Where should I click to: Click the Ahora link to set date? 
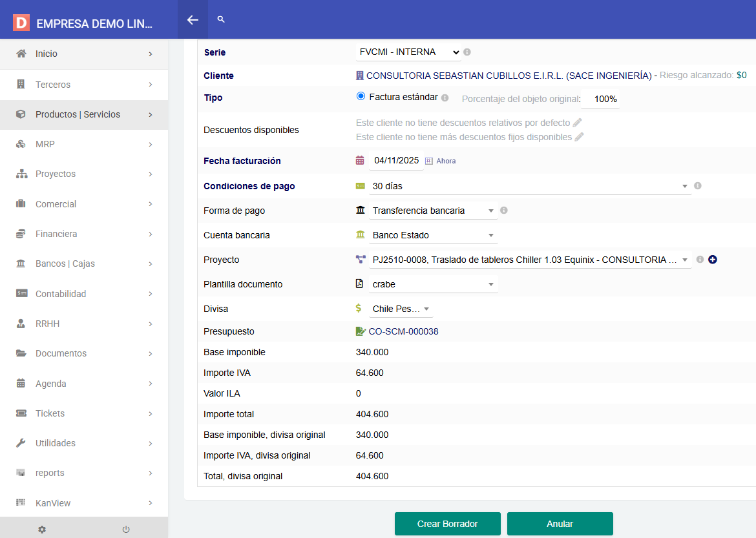point(446,161)
